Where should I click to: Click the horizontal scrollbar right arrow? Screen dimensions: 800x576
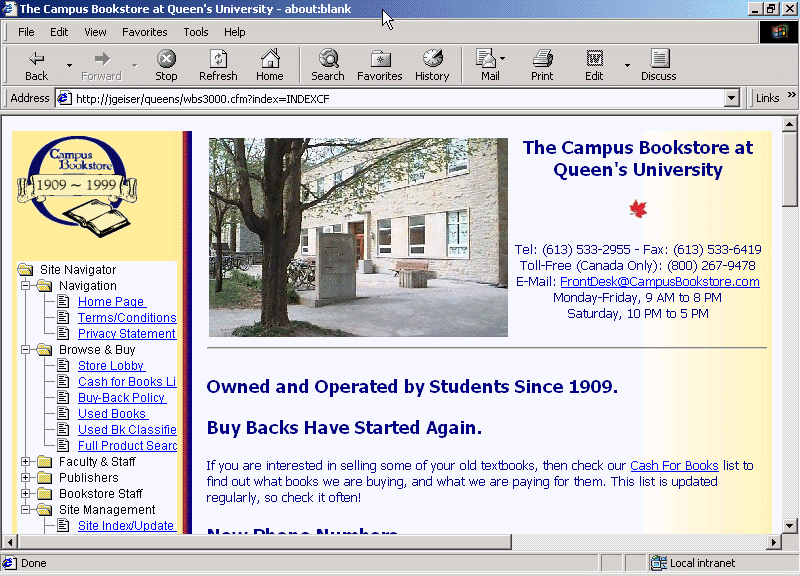[774, 542]
